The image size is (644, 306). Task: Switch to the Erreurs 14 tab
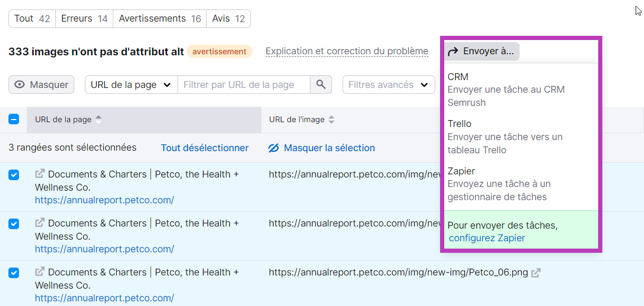84,18
